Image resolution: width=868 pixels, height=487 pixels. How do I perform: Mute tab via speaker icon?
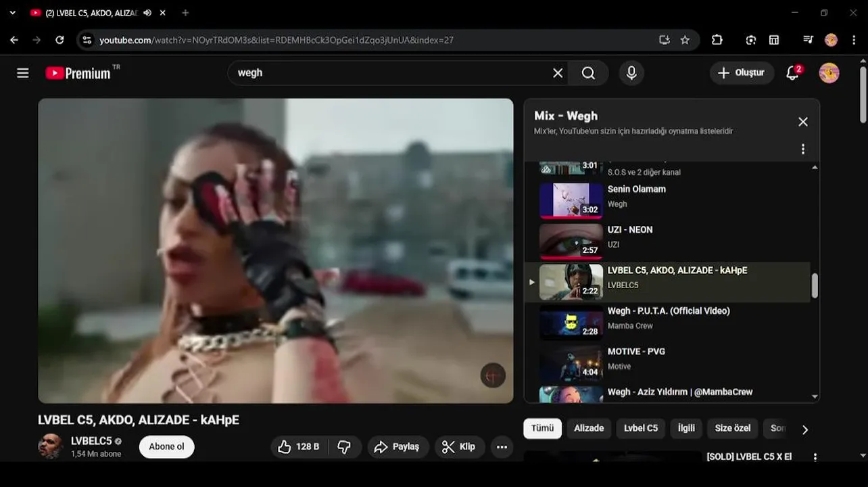coord(147,13)
